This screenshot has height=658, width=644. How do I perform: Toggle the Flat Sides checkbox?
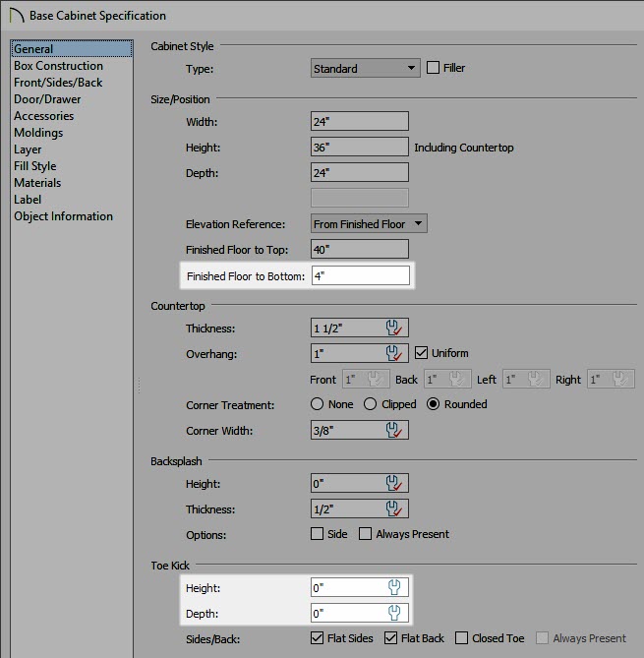(318, 638)
